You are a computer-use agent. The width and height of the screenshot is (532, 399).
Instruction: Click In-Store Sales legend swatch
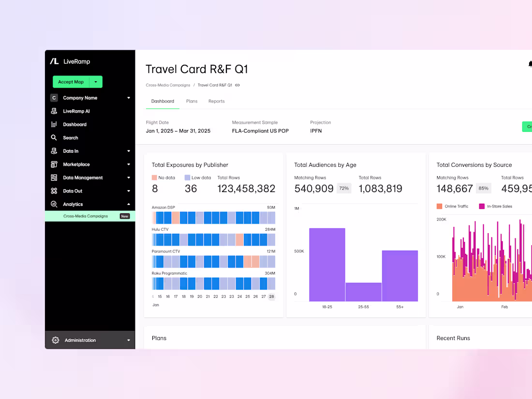(482, 207)
